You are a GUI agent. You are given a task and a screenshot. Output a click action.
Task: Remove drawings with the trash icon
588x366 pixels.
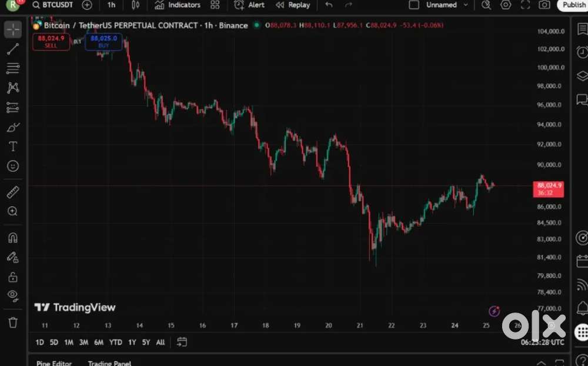click(13, 322)
